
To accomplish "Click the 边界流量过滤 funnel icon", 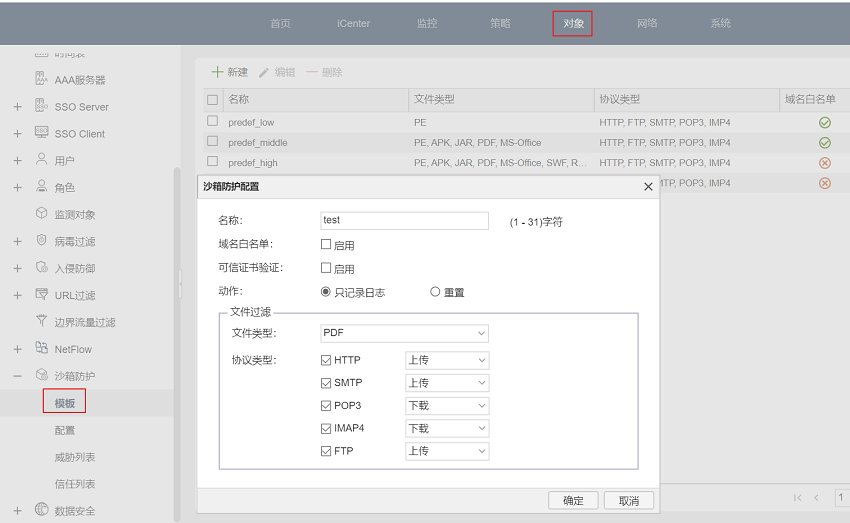I will point(41,322).
